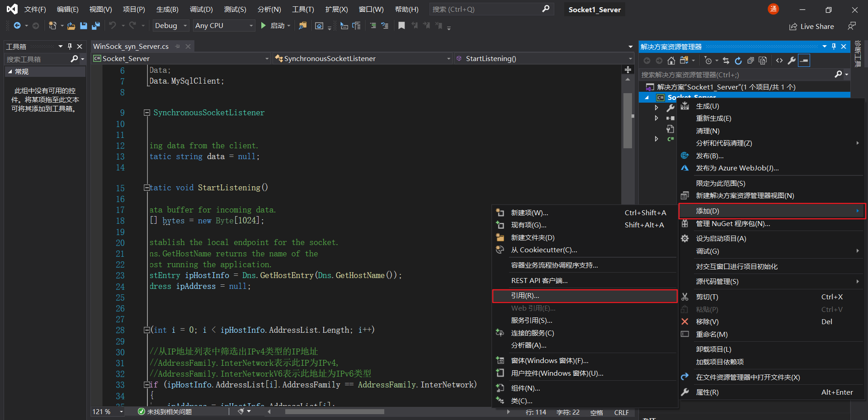The width and height of the screenshot is (868, 420).
Task: Open the Any CPU platform dropdown
Action: click(x=224, y=26)
